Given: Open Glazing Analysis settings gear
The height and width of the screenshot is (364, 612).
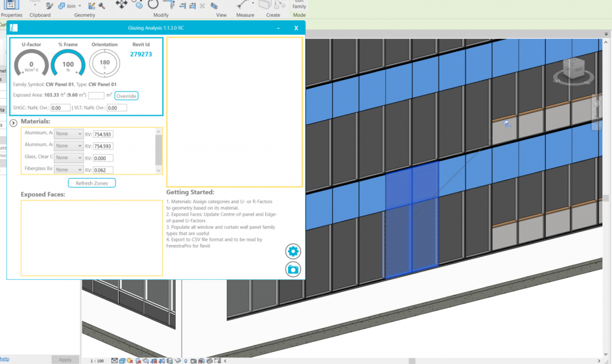Looking at the screenshot, I should [x=293, y=251].
